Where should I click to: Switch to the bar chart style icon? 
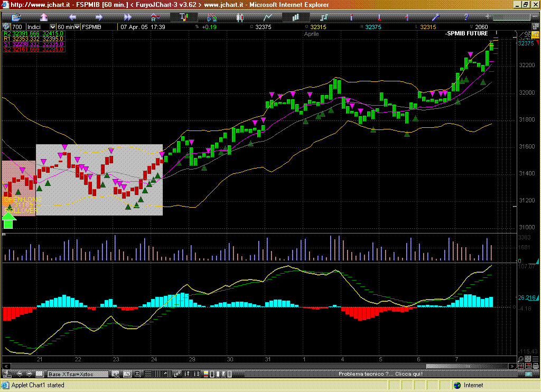tap(184, 17)
